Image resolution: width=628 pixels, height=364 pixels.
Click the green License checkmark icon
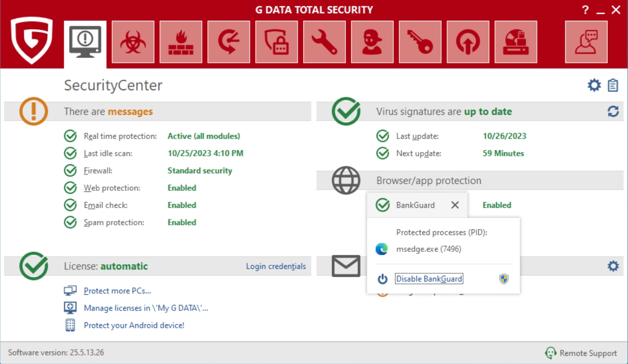[34, 266]
